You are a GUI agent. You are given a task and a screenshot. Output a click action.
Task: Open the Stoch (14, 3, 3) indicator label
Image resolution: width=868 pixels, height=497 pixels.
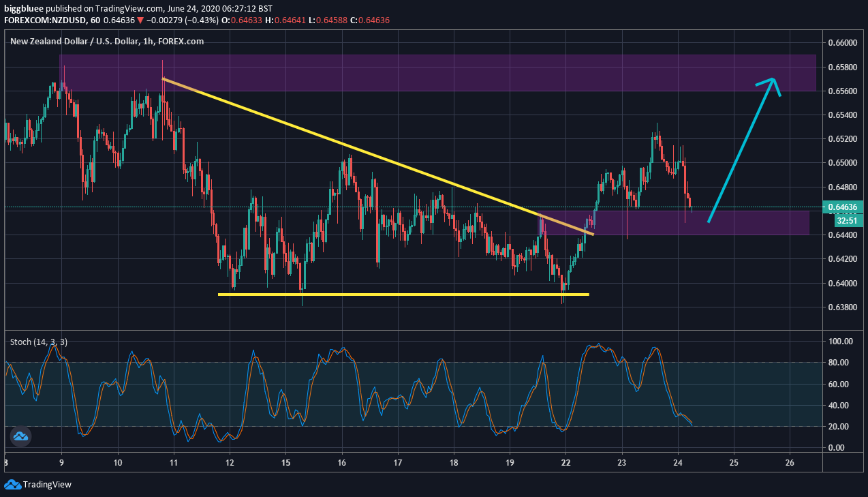[38, 342]
